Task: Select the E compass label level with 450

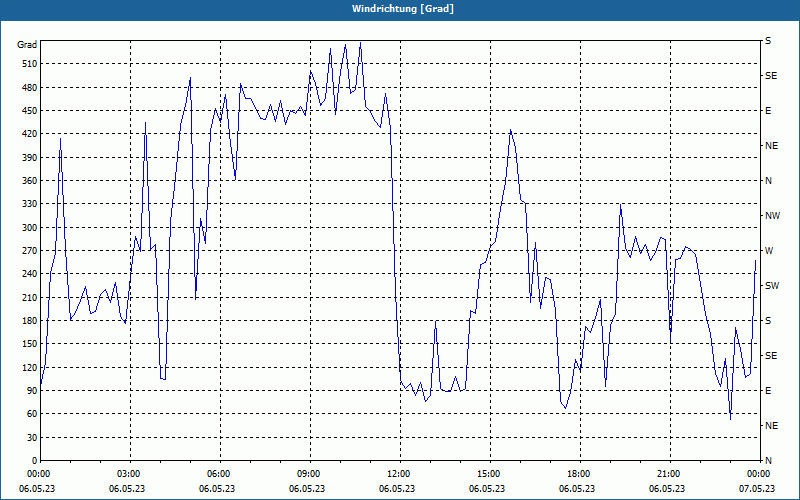Action: (768, 111)
